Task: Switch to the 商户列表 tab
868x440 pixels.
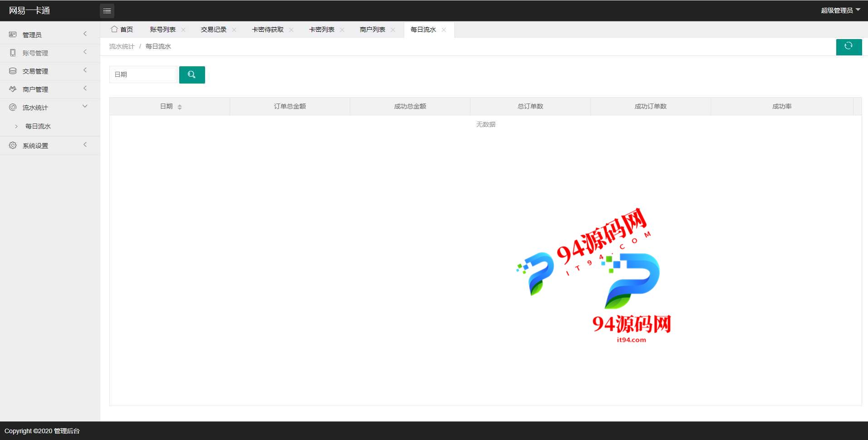Action: [x=372, y=30]
